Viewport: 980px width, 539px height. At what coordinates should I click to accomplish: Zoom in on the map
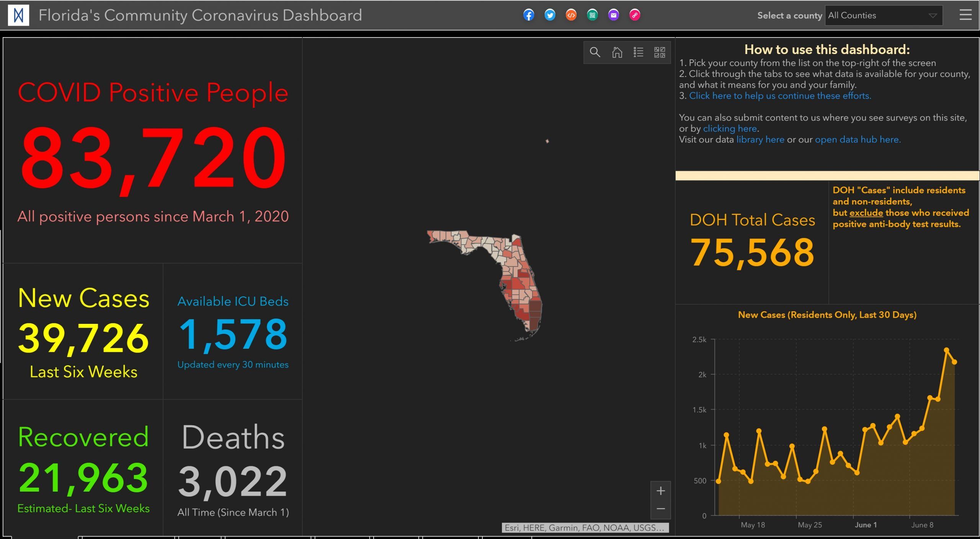point(661,491)
